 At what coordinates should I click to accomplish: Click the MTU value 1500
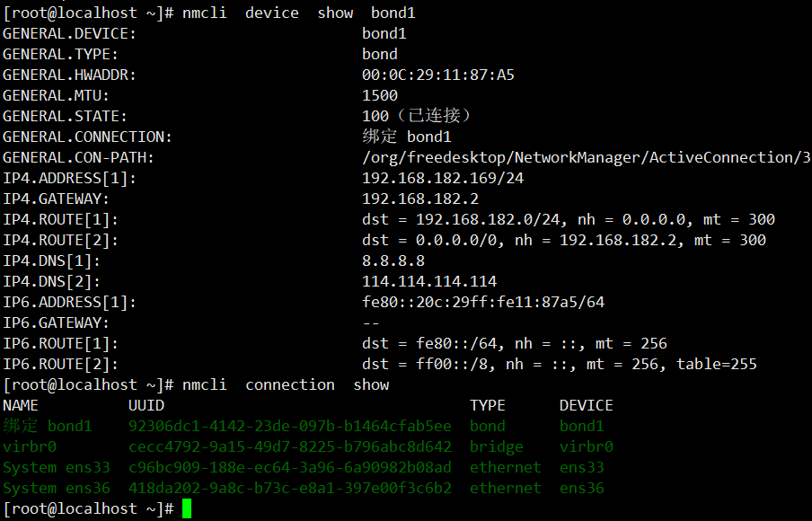click(x=380, y=96)
